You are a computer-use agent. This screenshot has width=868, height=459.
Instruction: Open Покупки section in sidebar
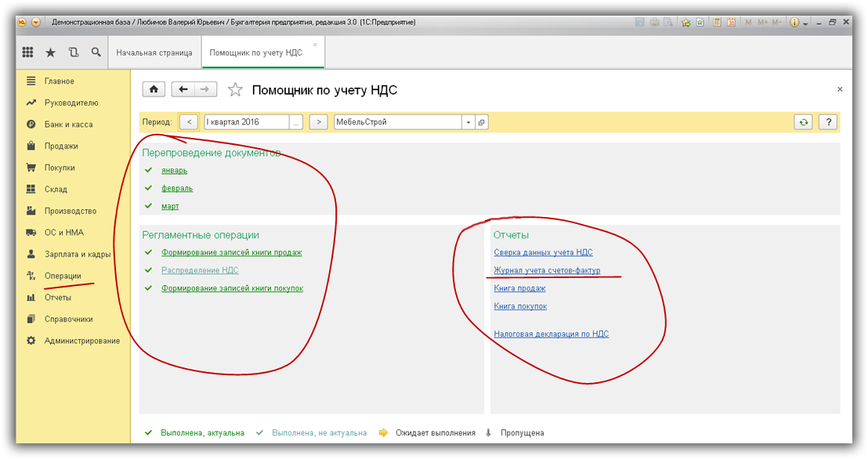coord(60,168)
